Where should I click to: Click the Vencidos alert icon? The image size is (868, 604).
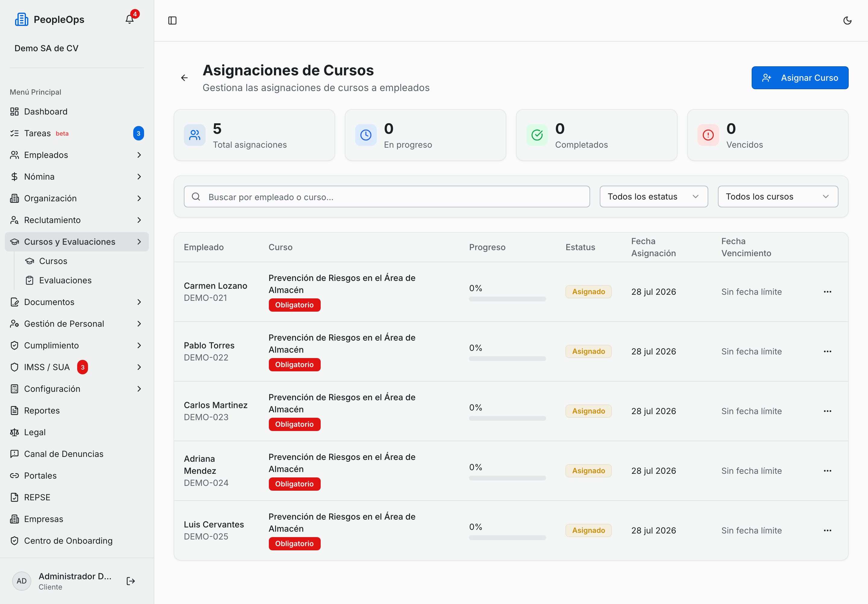point(708,135)
